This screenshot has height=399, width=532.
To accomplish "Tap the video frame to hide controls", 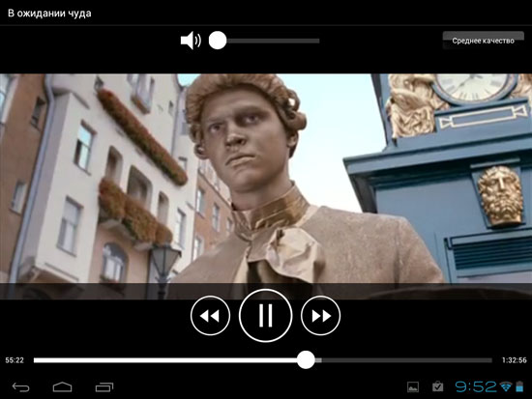I will [x=266, y=179].
